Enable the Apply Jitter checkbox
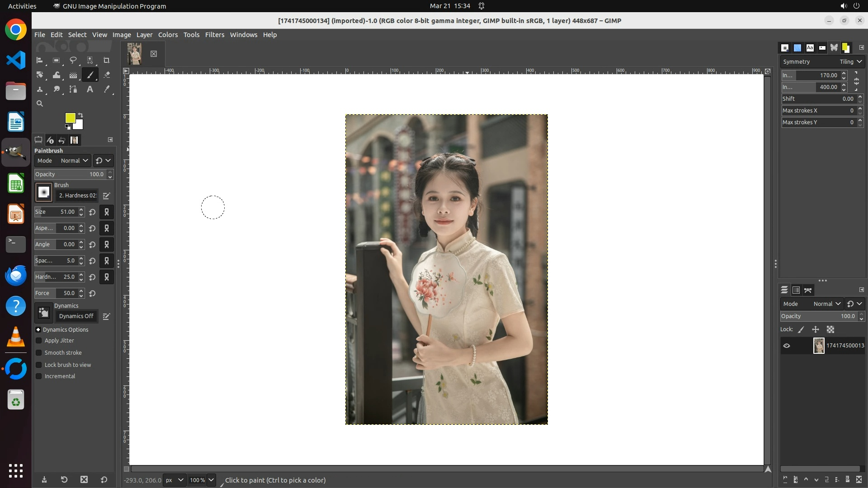 click(39, 341)
